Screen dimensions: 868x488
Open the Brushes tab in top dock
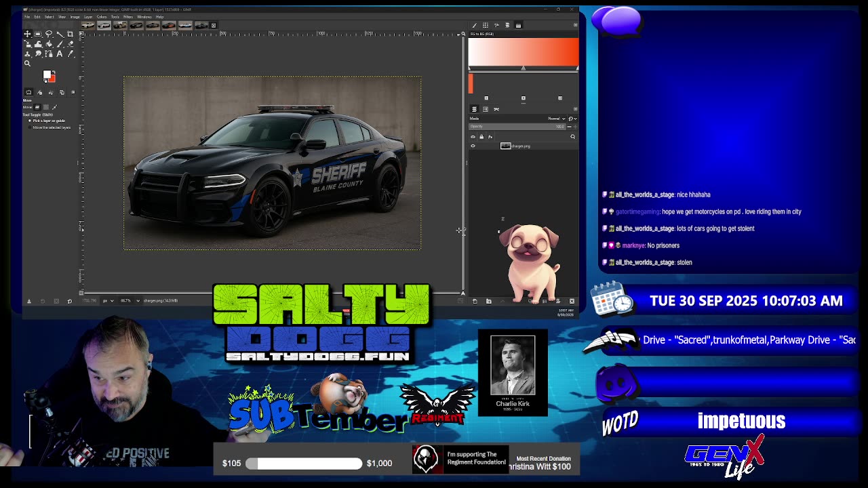coord(474,25)
